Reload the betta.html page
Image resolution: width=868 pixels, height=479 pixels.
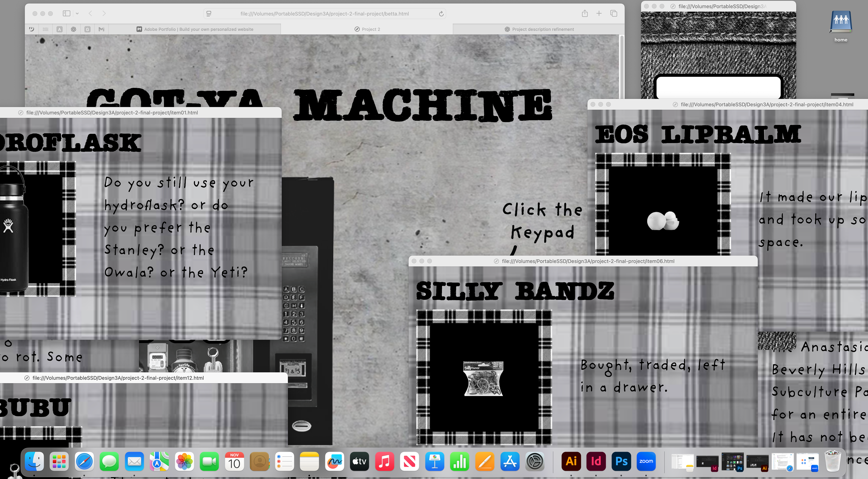coord(441,14)
